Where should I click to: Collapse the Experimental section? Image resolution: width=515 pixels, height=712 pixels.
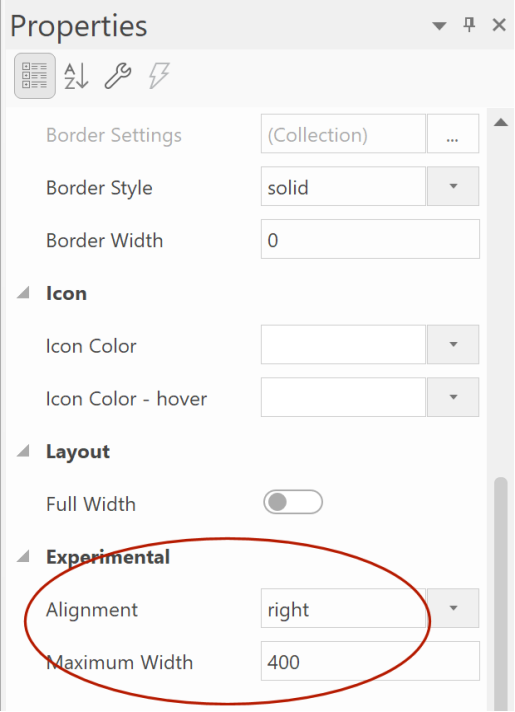[24, 556]
